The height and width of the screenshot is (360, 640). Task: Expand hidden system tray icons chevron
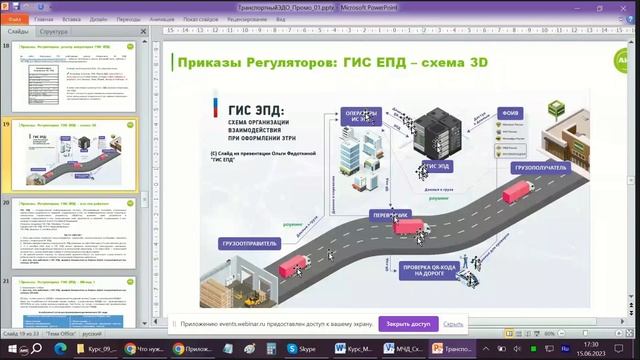pos(486,349)
